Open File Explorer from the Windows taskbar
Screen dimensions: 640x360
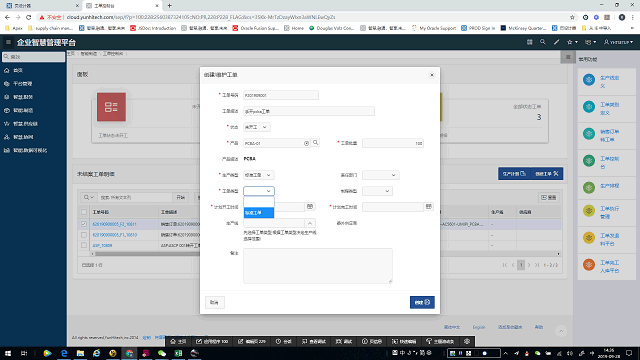(x=80, y=353)
